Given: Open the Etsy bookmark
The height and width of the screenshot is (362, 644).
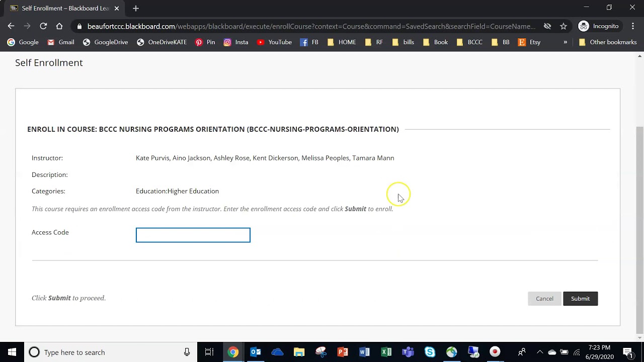Looking at the screenshot, I should [529, 42].
